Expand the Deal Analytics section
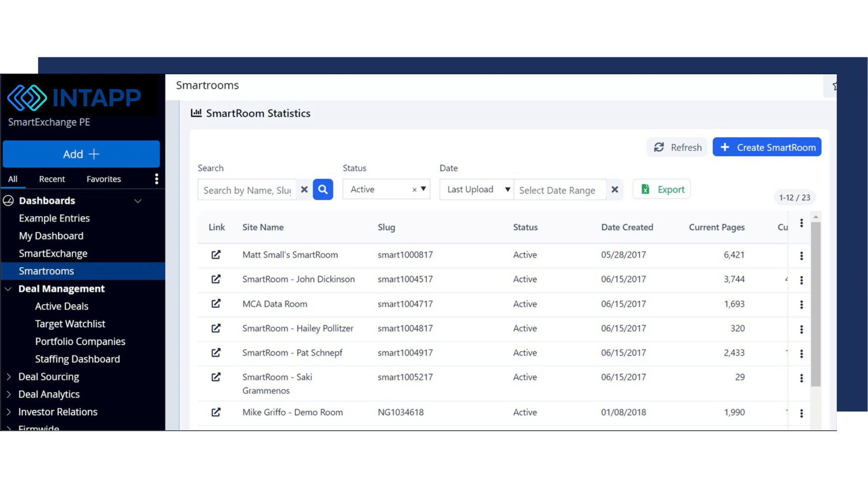Image resolution: width=868 pixels, height=488 pixels. click(x=9, y=394)
